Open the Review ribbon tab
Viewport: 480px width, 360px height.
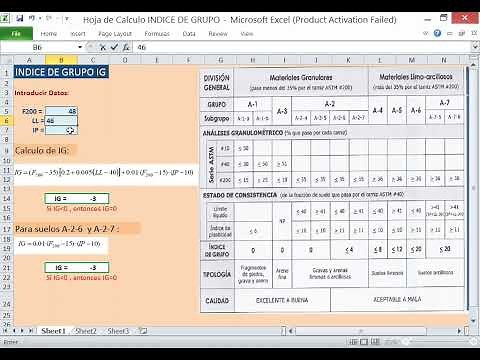click(218, 34)
